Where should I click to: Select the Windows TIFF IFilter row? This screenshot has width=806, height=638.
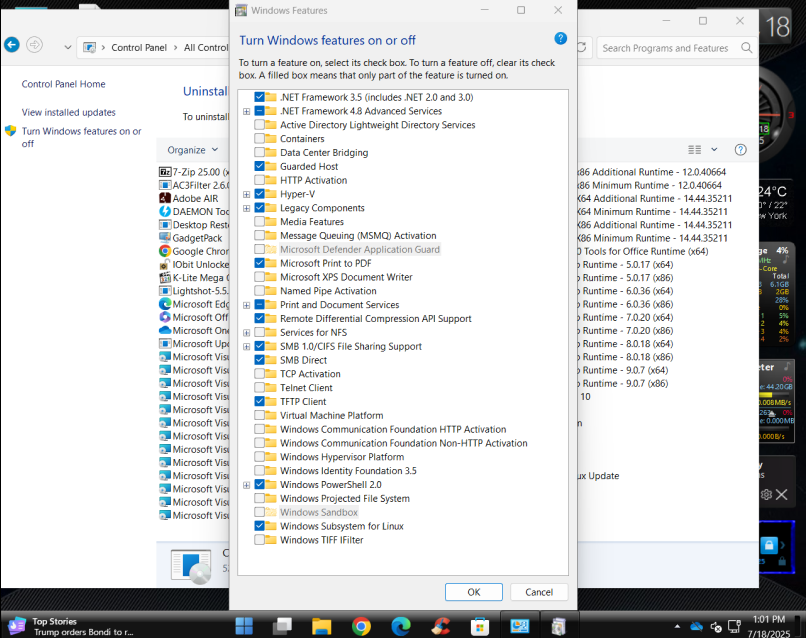(321, 540)
